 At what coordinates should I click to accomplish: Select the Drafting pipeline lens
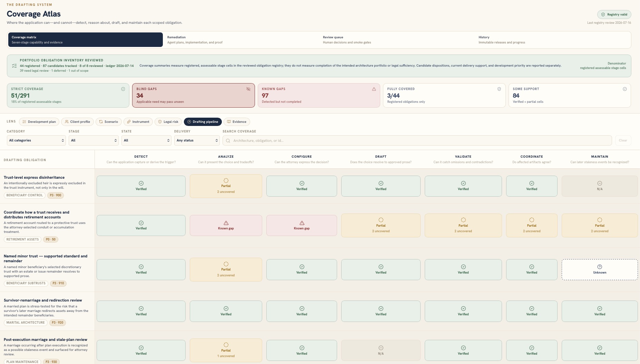pos(203,122)
